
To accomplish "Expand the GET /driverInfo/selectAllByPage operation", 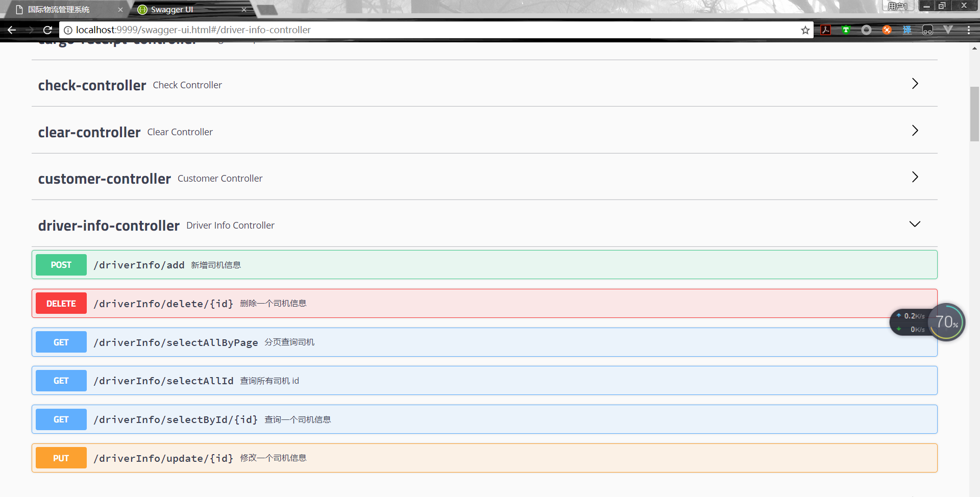I will [x=484, y=342].
